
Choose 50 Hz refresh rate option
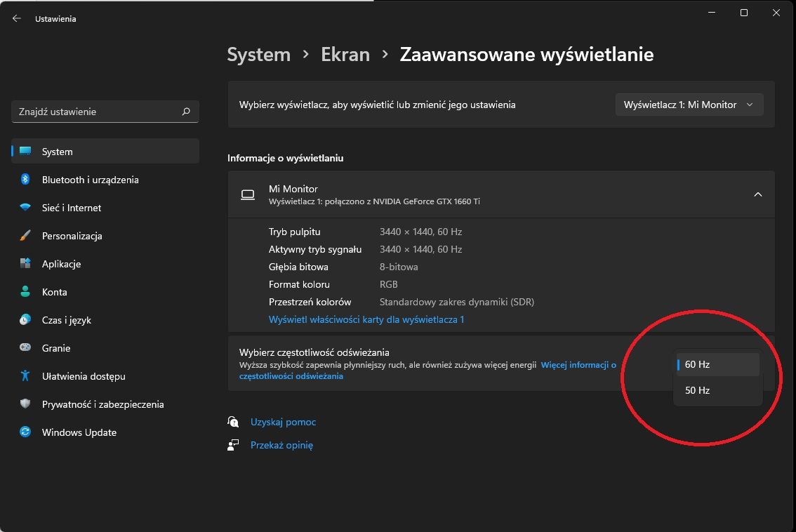(x=717, y=390)
